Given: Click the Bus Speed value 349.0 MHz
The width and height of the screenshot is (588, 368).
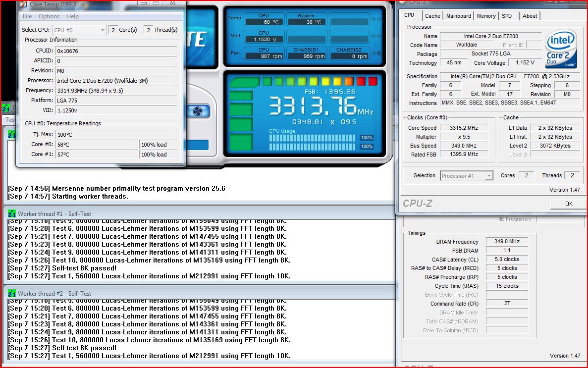Looking at the screenshot, I should (x=464, y=146).
